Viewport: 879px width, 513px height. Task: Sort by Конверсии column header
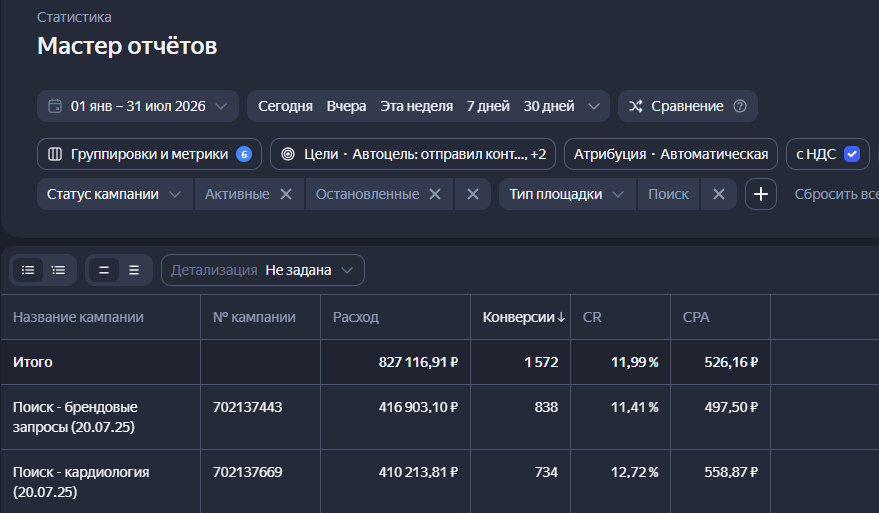pyautogui.click(x=524, y=317)
